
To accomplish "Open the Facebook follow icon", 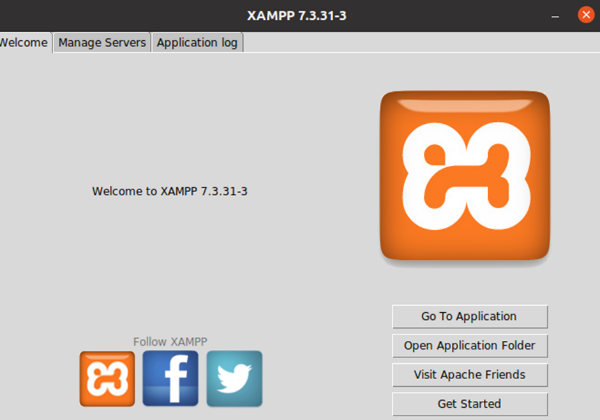I will 171,379.
